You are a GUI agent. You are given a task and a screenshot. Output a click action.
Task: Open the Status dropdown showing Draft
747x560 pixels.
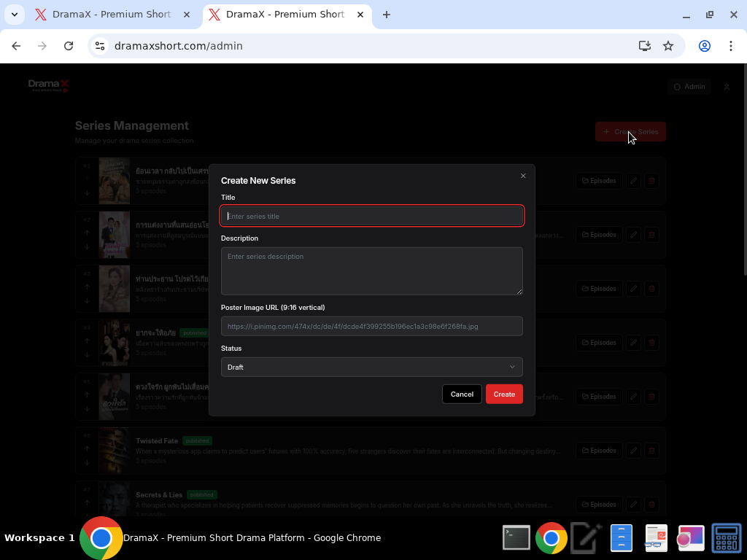click(x=372, y=367)
